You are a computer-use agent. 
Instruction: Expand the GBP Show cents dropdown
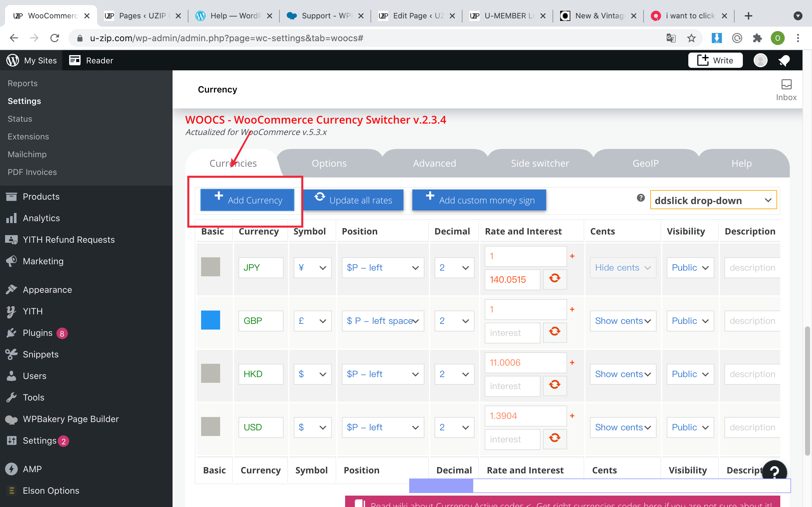[623, 321]
